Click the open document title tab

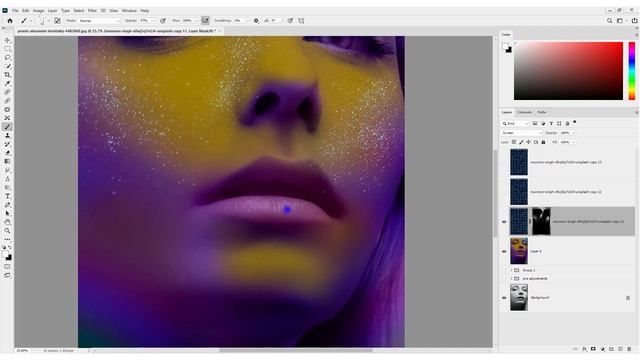click(x=117, y=31)
